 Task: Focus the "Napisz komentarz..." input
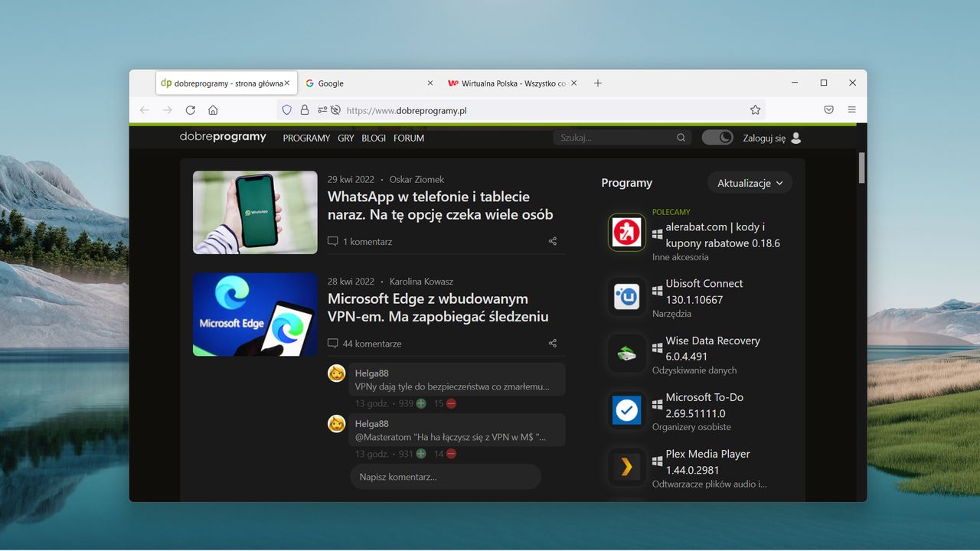click(x=446, y=477)
